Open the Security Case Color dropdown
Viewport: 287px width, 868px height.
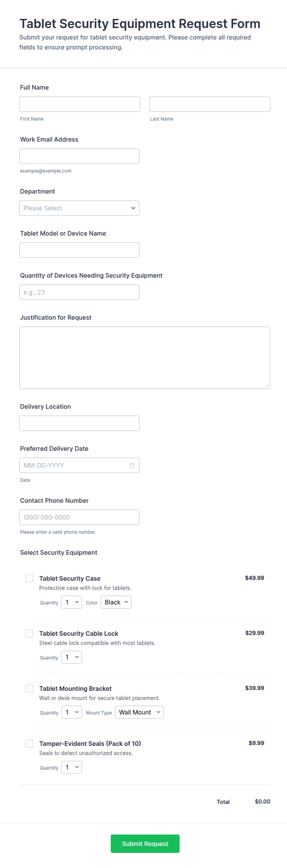116,602
